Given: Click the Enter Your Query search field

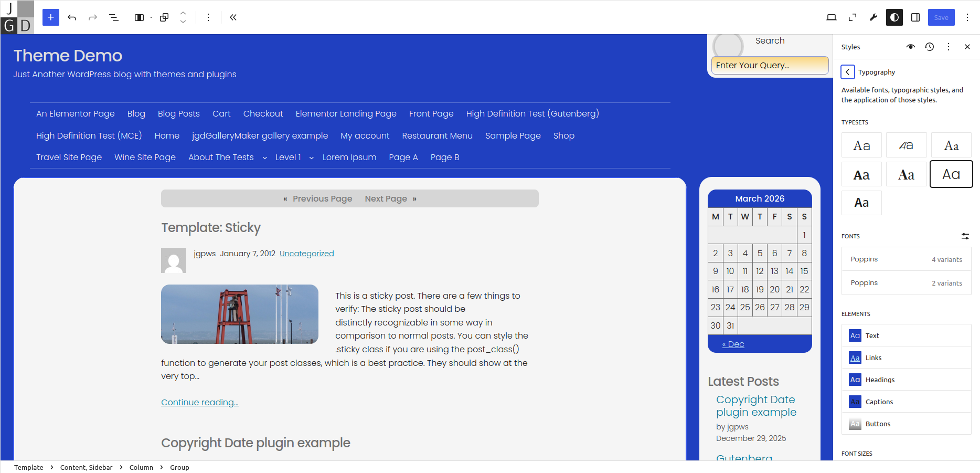Looking at the screenshot, I should click(x=769, y=65).
